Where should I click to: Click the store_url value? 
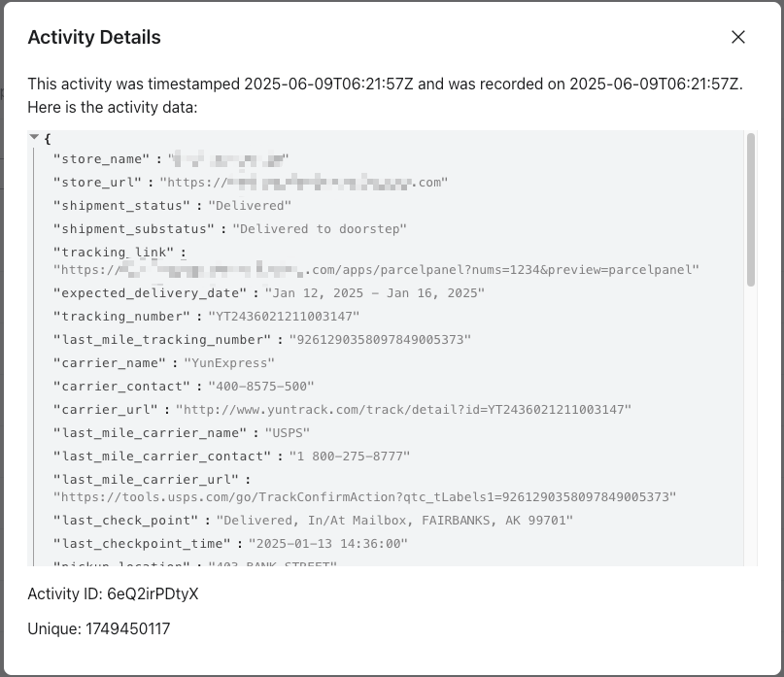(x=303, y=183)
